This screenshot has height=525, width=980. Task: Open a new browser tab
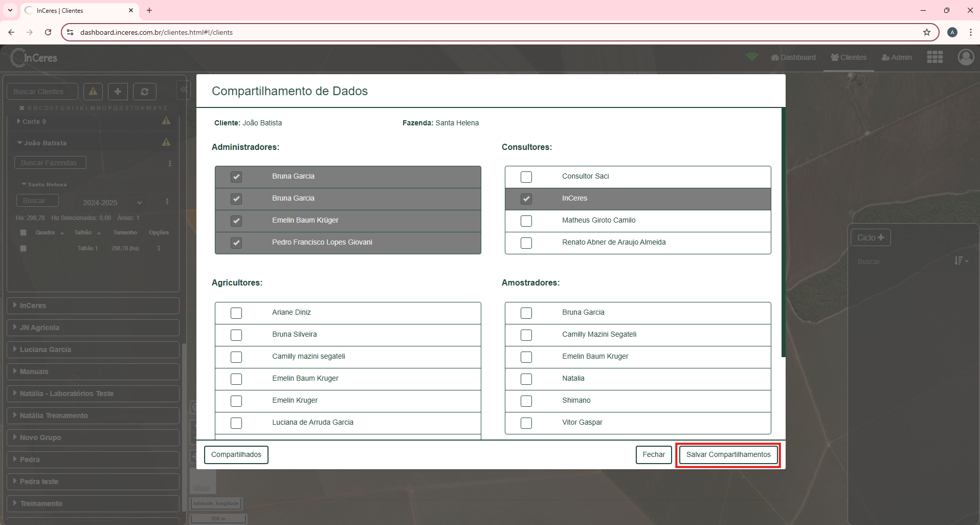click(149, 10)
